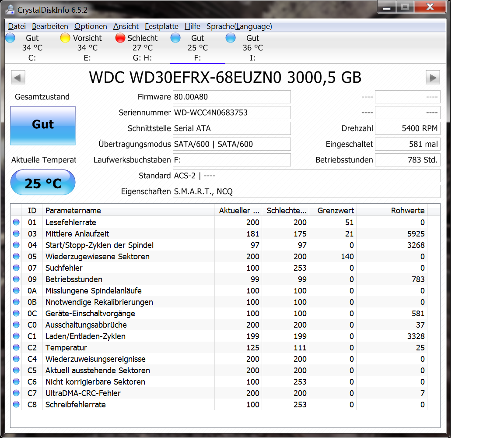Click the 25 °C temperature button
This screenshot has height=438, width=504.
(43, 183)
